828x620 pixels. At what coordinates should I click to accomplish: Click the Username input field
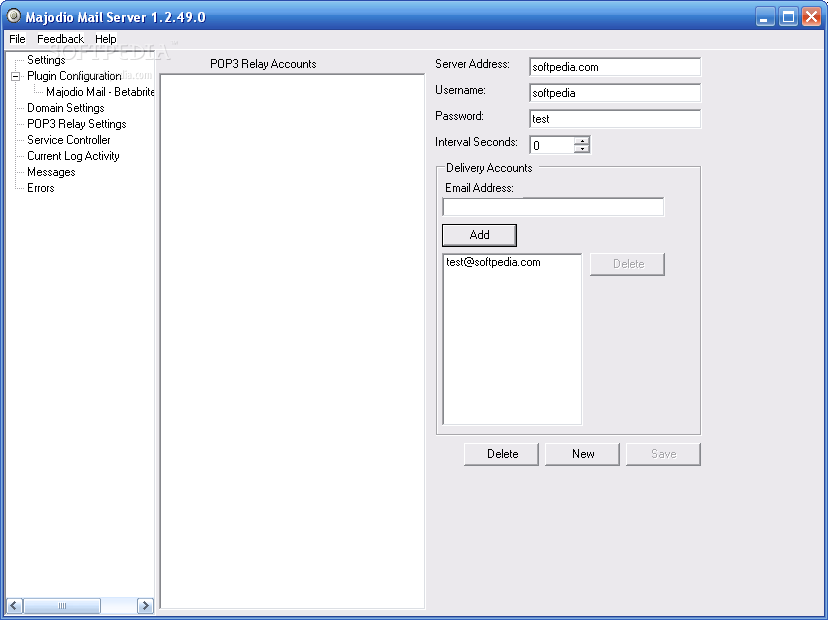pyautogui.click(x=615, y=93)
